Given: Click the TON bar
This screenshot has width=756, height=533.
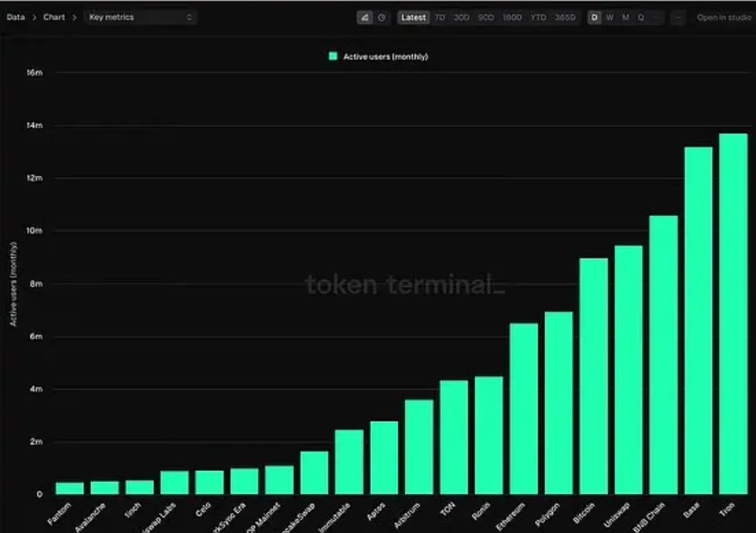Looking at the screenshot, I should (454, 437).
